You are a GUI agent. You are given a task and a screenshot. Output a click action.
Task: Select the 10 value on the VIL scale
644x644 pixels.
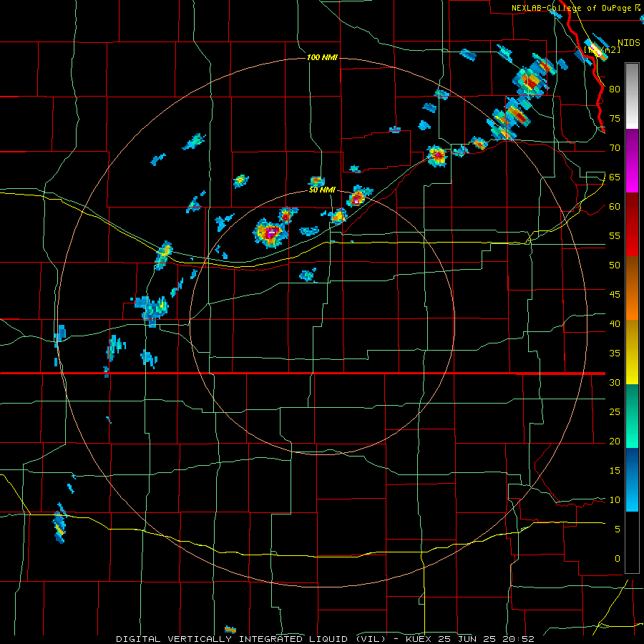click(615, 500)
